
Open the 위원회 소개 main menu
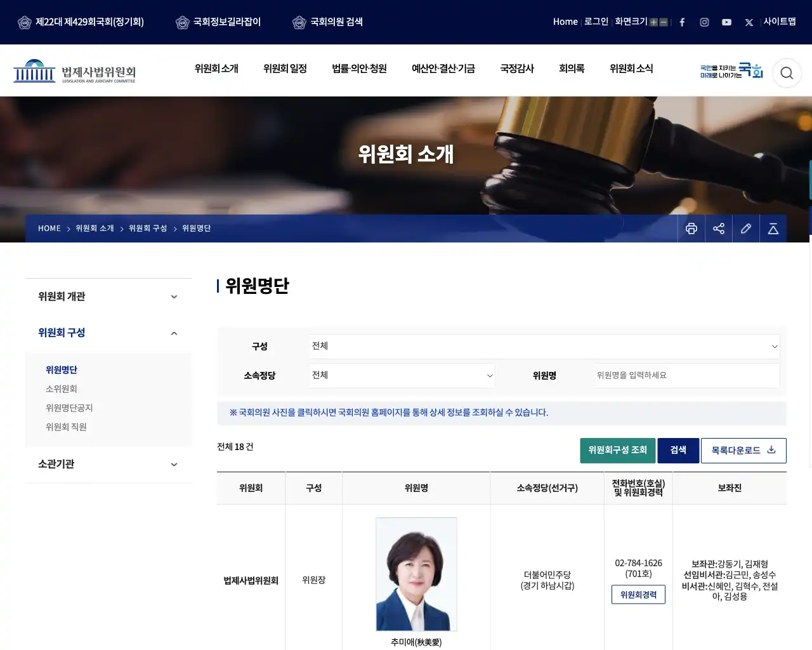(216, 69)
